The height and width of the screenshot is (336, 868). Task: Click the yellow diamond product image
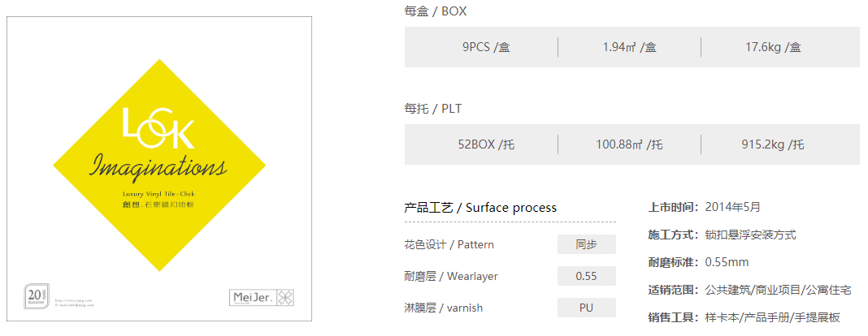coord(159,166)
